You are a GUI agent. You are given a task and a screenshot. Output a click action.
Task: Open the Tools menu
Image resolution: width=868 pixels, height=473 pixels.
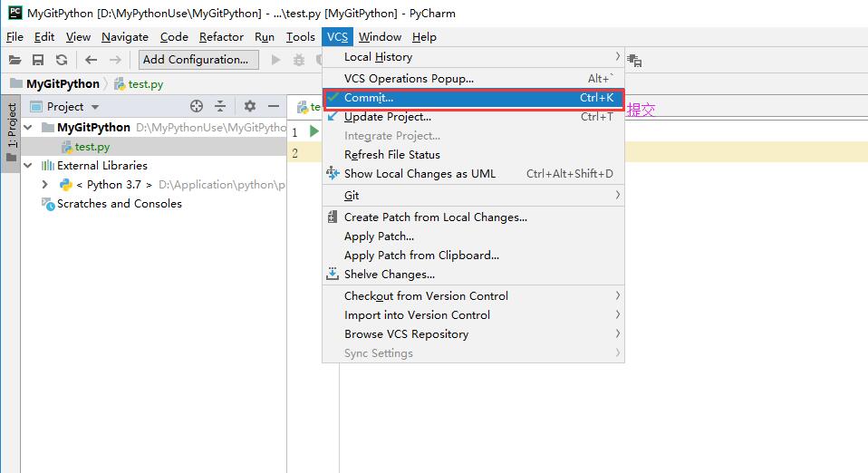pyautogui.click(x=301, y=36)
